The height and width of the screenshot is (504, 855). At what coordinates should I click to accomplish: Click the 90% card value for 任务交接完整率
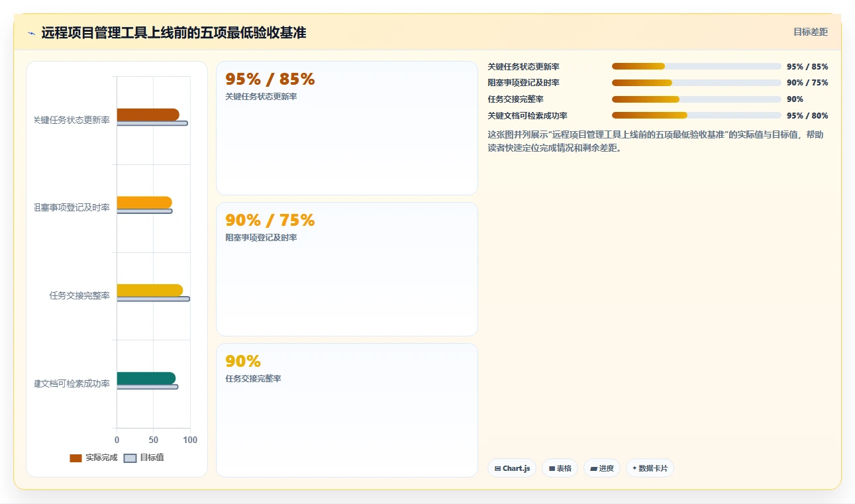coord(243,362)
